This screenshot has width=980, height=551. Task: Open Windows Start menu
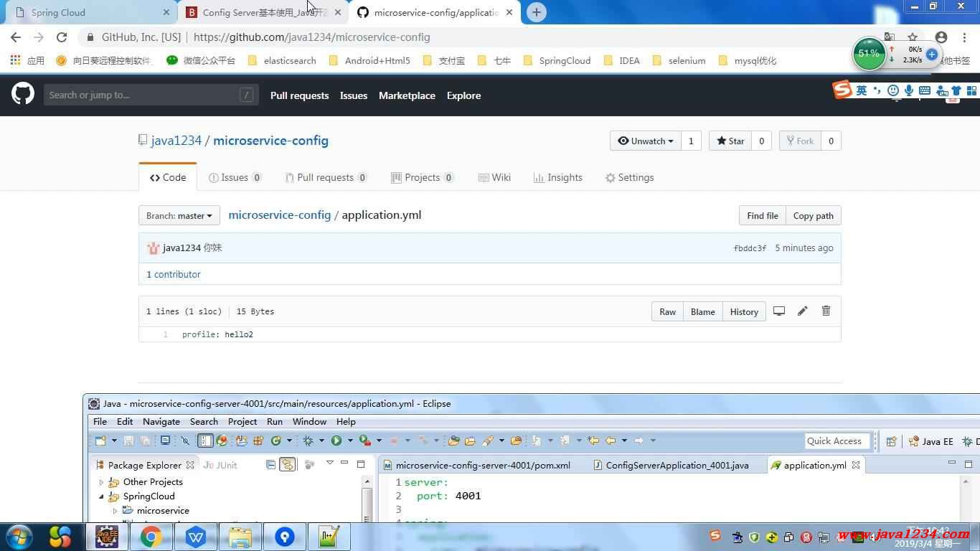coord(19,537)
